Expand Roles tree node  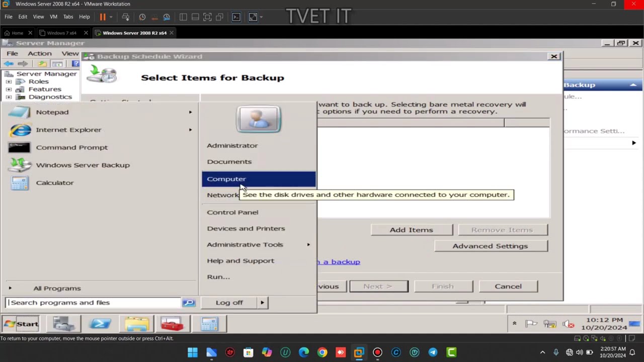point(9,81)
